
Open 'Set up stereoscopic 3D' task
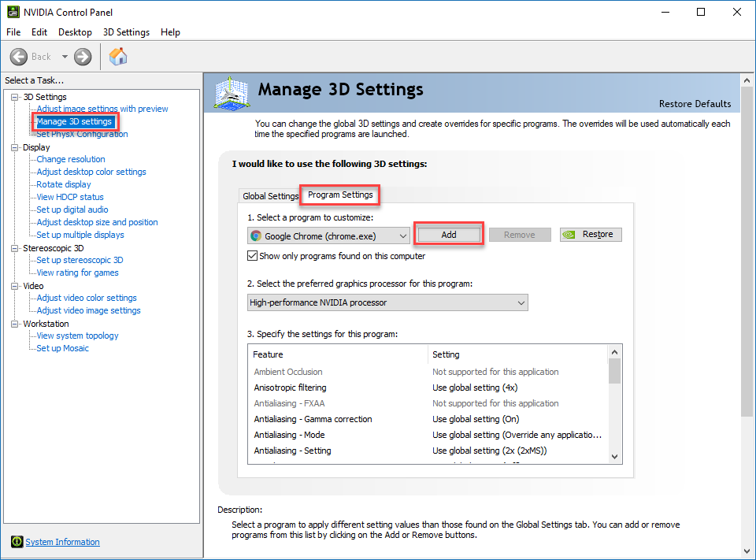80,260
